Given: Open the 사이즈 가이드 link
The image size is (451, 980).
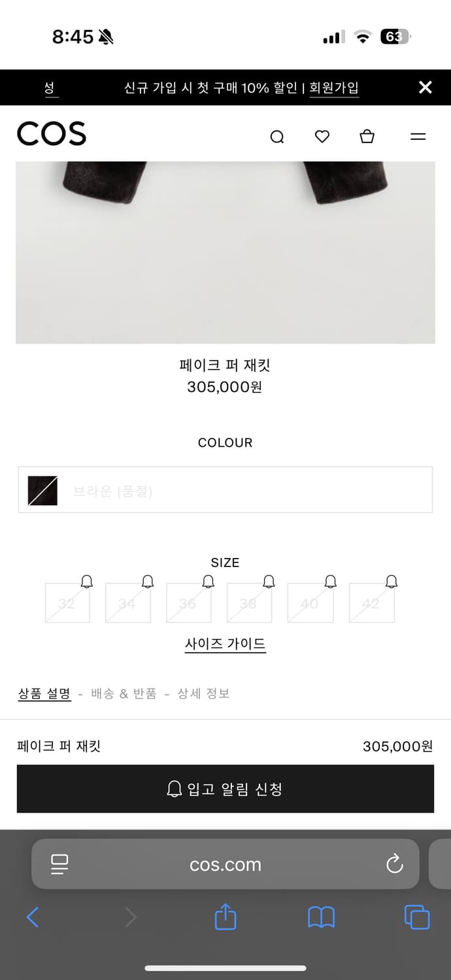Looking at the screenshot, I should pos(225,644).
